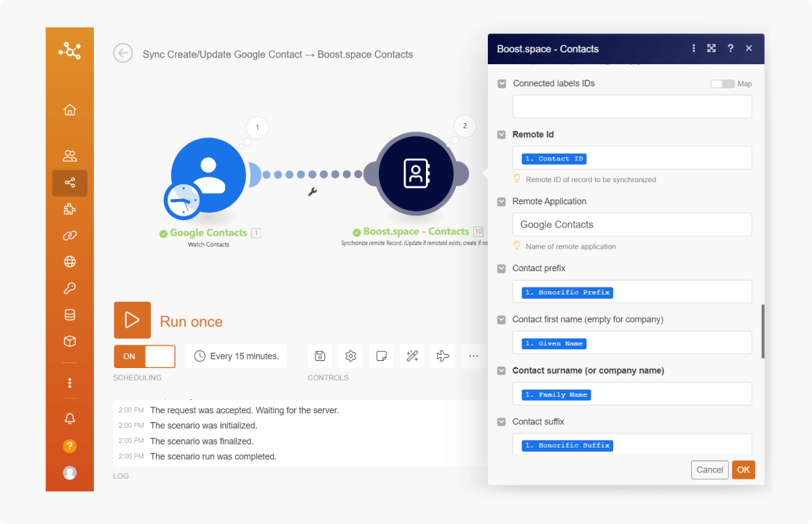This screenshot has height=524, width=812.
Task: Click the auto-align magic wand icon
Action: (x=412, y=356)
